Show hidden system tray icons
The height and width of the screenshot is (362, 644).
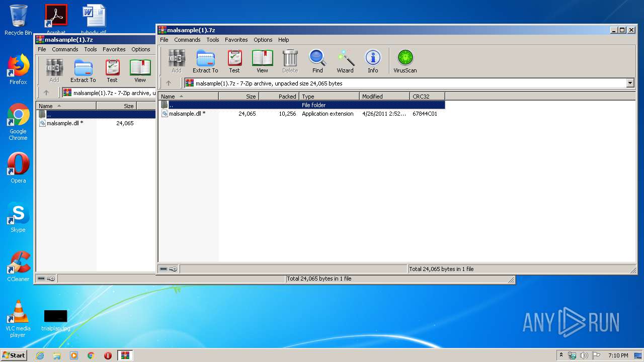coord(561,355)
